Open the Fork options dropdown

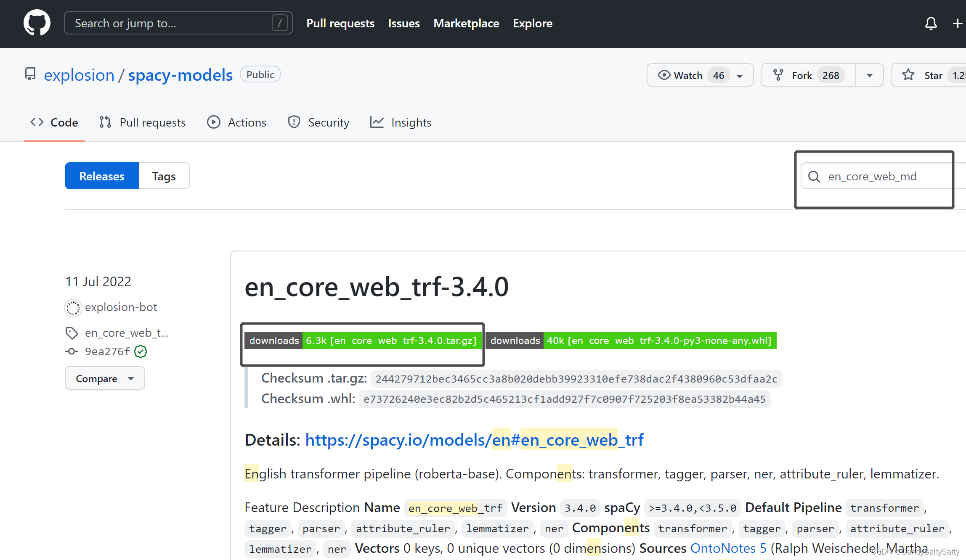tap(869, 75)
